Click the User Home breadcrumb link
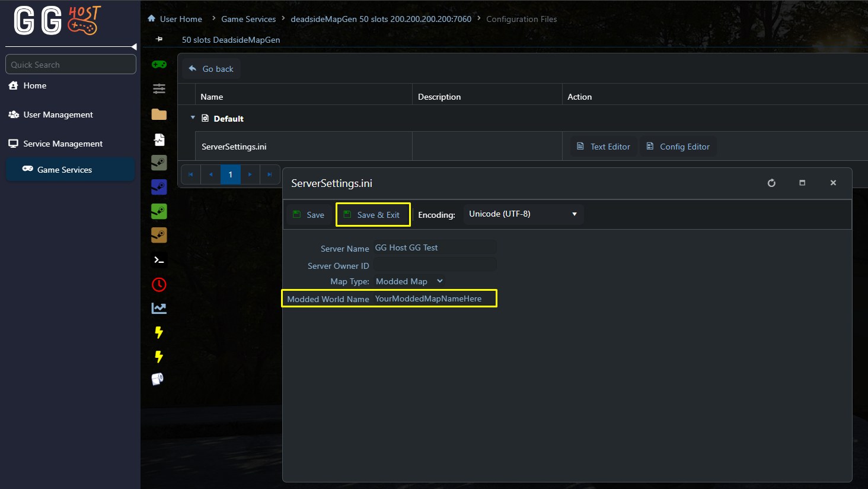Image resolution: width=868 pixels, height=489 pixels. [x=180, y=19]
